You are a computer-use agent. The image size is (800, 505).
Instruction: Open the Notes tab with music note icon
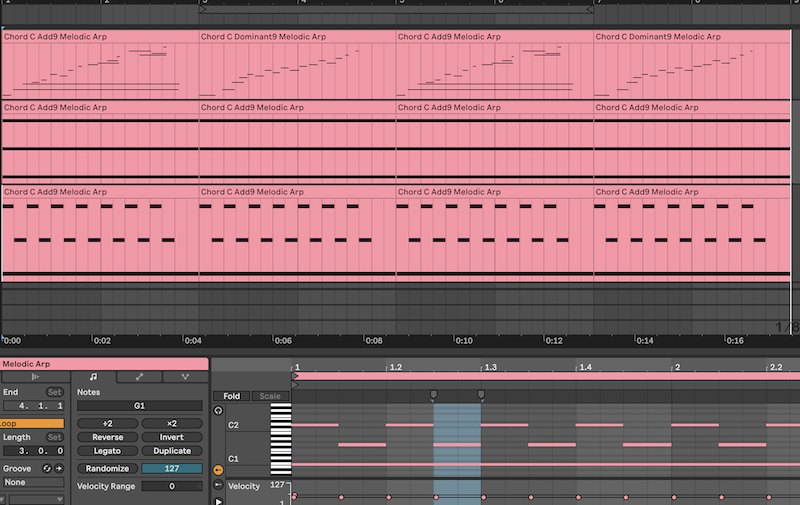(x=93, y=377)
